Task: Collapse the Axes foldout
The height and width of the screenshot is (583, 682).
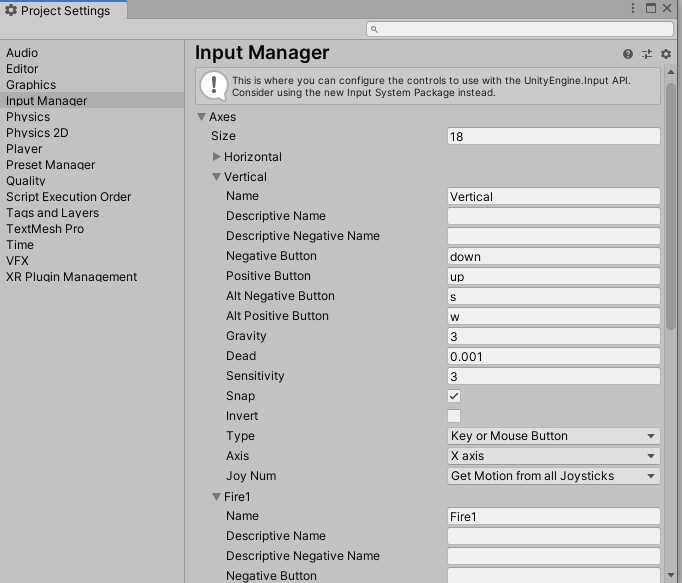Action: (201, 117)
